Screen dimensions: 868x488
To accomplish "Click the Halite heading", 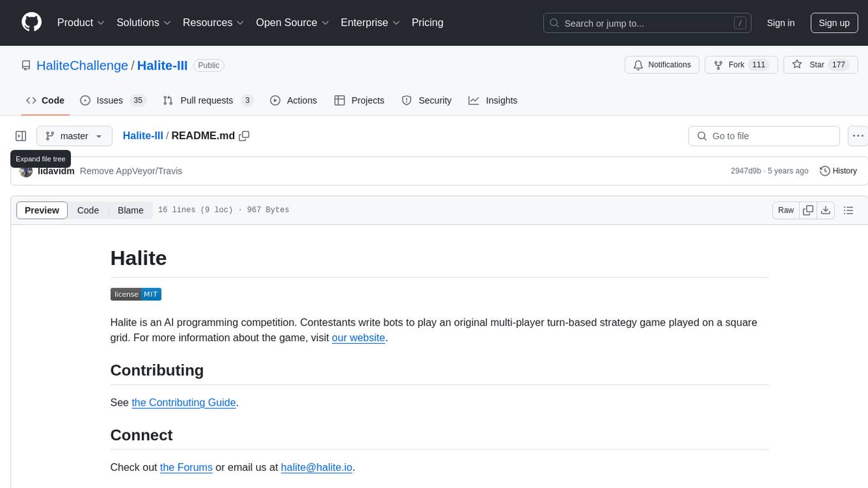I will (138, 258).
